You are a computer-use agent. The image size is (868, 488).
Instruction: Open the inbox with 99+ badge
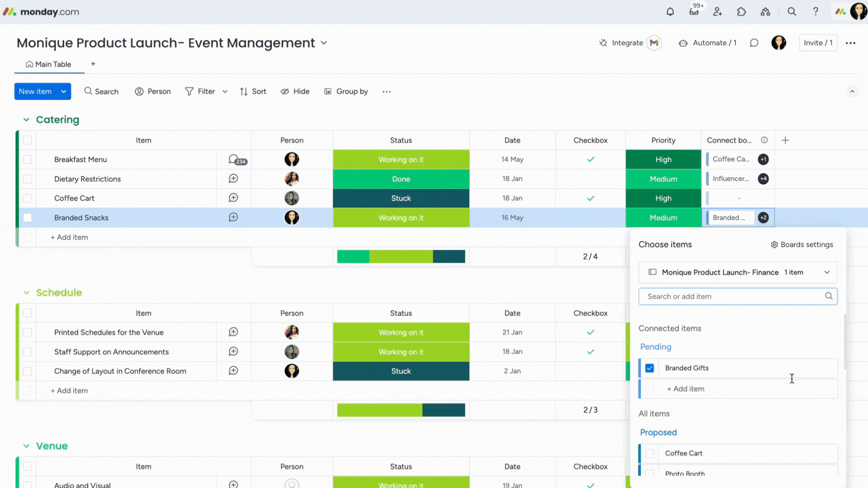pyautogui.click(x=694, y=11)
